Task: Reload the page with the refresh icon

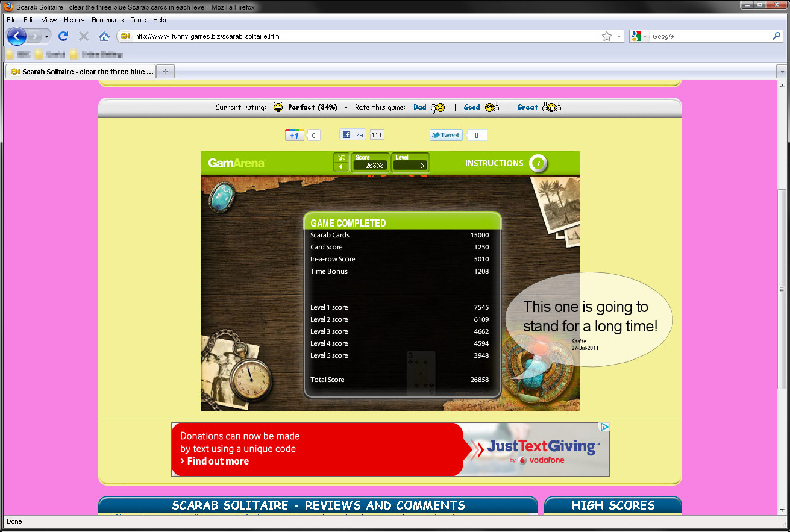Action: 63,36
